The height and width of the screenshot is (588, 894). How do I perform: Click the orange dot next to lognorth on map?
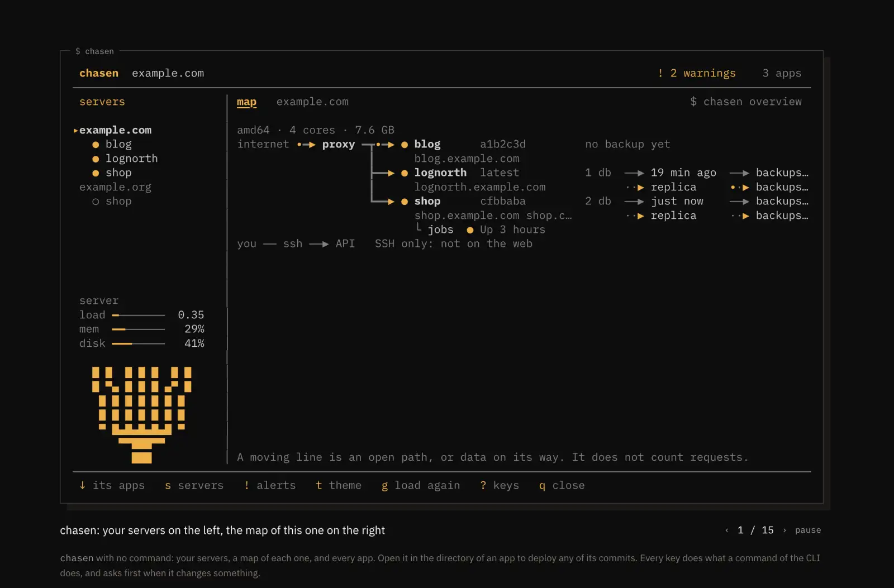pyautogui.click(x=405, y=173)
